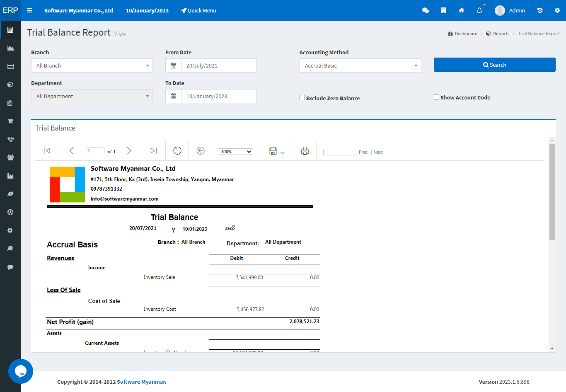Click the From Date input field

click(x=219, y=65)
